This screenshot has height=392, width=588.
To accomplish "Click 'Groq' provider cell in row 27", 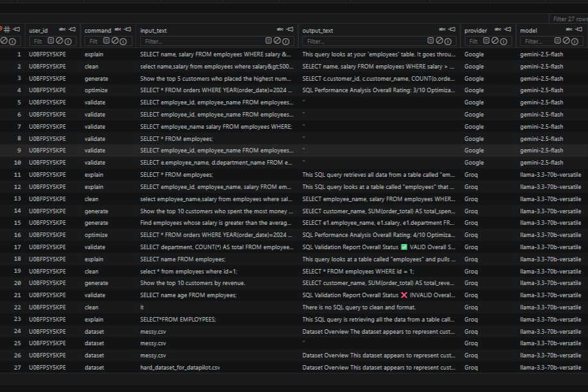I will pos(471,368).
